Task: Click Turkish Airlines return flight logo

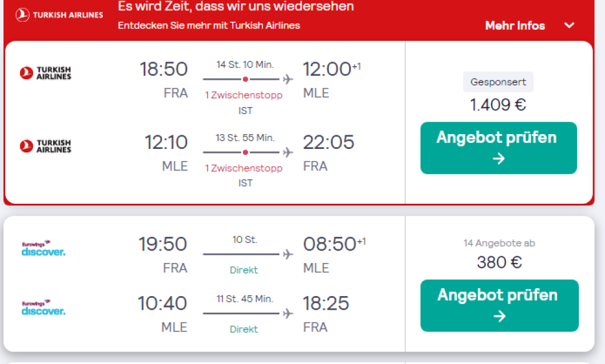Action: pos(45,146)
